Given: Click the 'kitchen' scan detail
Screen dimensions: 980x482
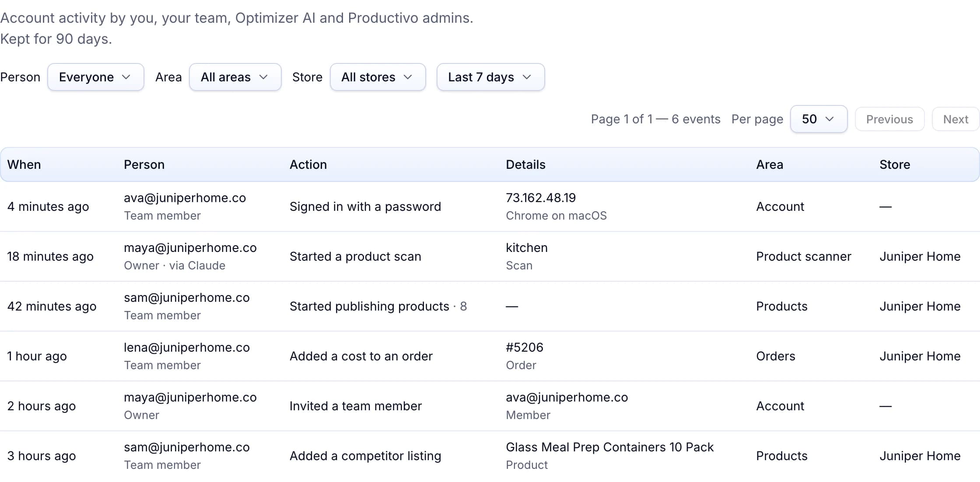Looking at the screenshot, I should pyautogui.click(x=527, y=248).
